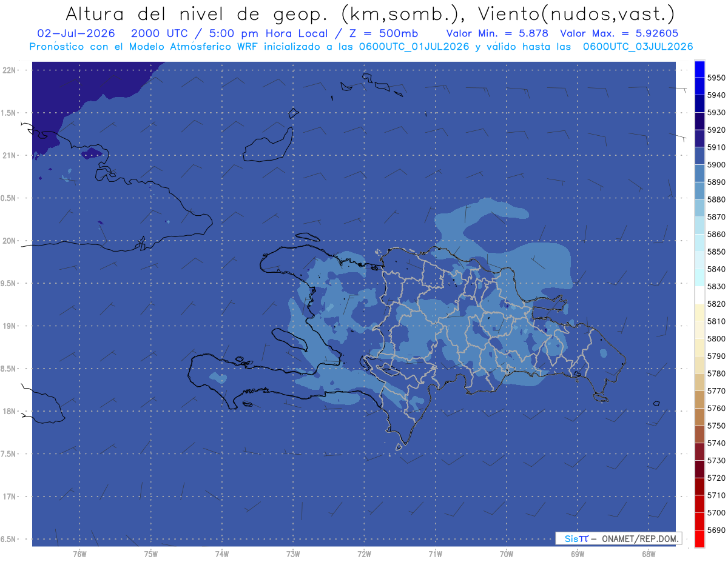Screen dimensions: 728x562
Task: Click the legend value '5950'
Action: click(x=716, y=78)
